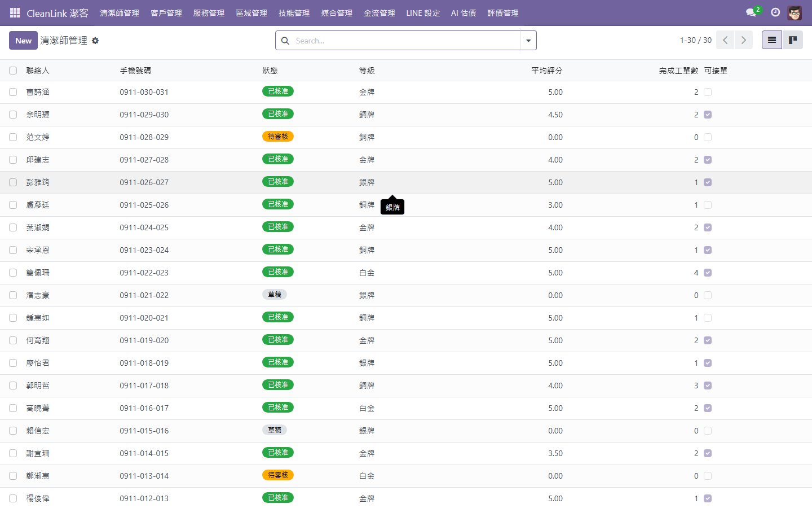This screenshot has width=812, height=508.
Task: Open the 客戶管理 menu
Action: click(166, 13)
